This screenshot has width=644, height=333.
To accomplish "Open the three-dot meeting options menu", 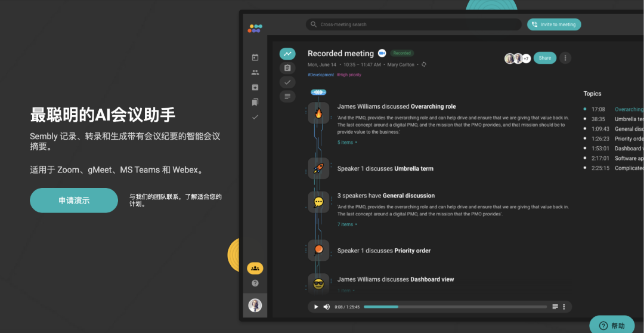I will point(565,58).
